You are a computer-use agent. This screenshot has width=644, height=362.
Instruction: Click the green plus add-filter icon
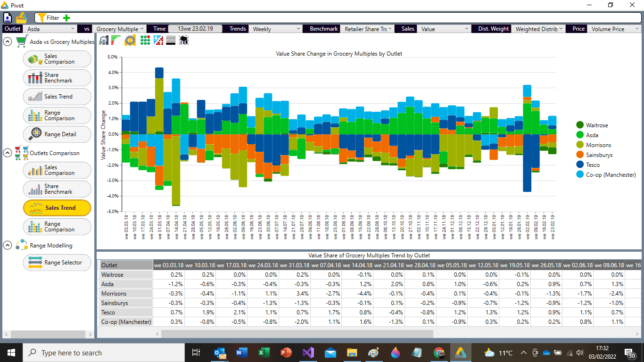click(66, 18)
